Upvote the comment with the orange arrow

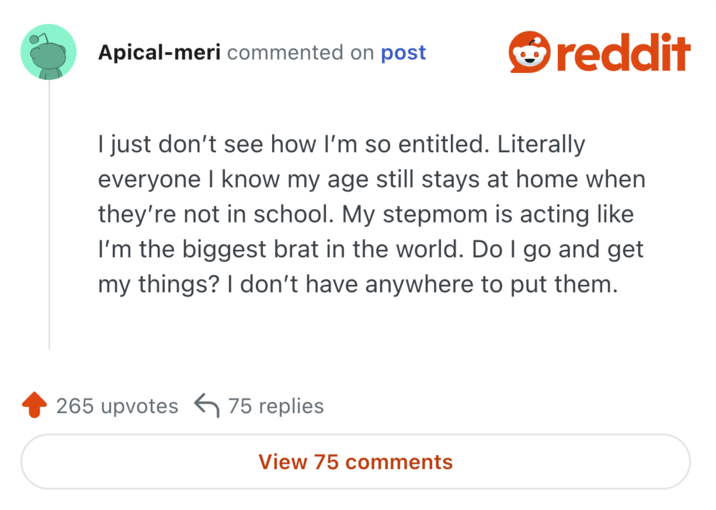(34, 405)
